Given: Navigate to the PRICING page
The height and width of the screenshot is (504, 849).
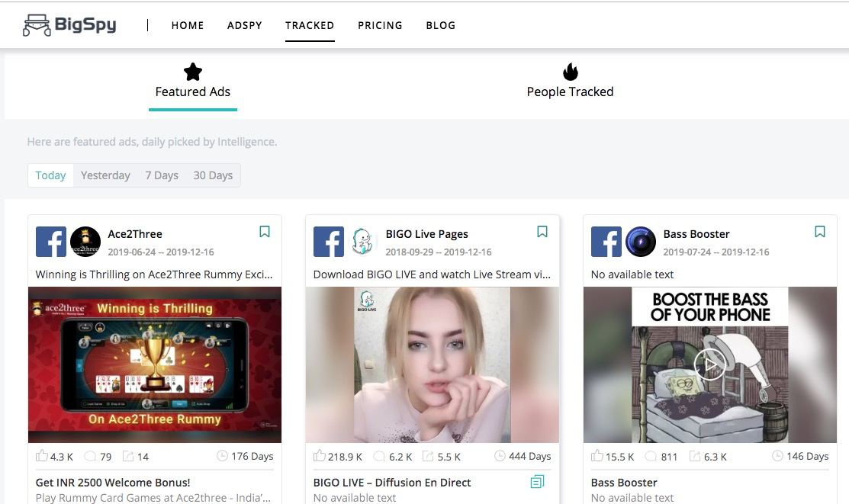Looking at the screenshot, I should click(380, 25).
